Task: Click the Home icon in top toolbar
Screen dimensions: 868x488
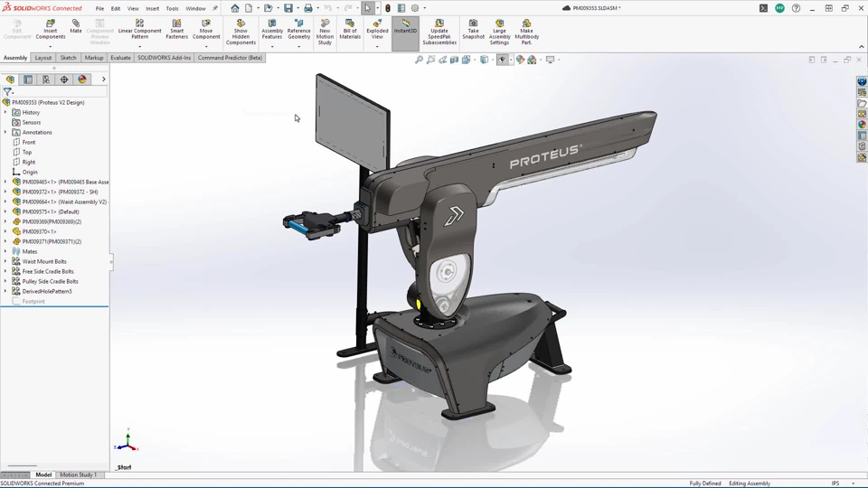Action: (235, 8)
